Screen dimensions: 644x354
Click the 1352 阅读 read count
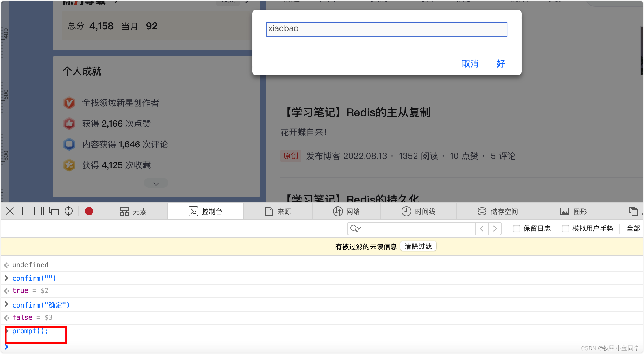pos(418,156)
